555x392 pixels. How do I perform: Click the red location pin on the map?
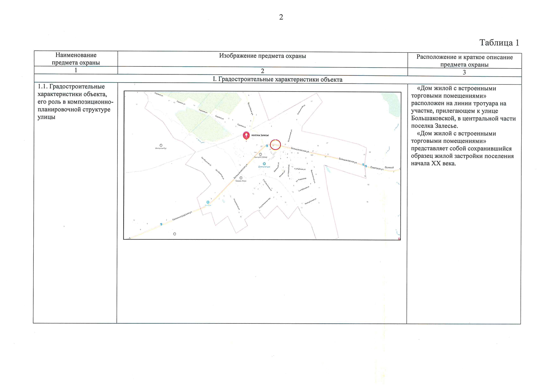click(246, 135)
